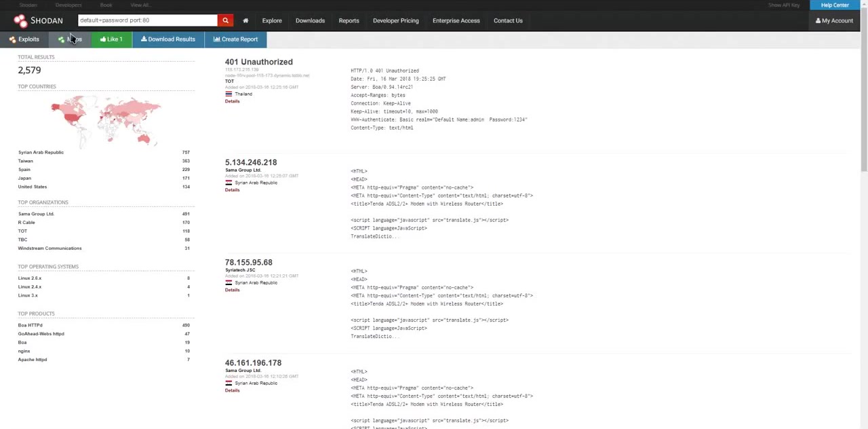Filter by Boa HTTPd product
The image size is (868, 429).
click(x=30, y=325)
